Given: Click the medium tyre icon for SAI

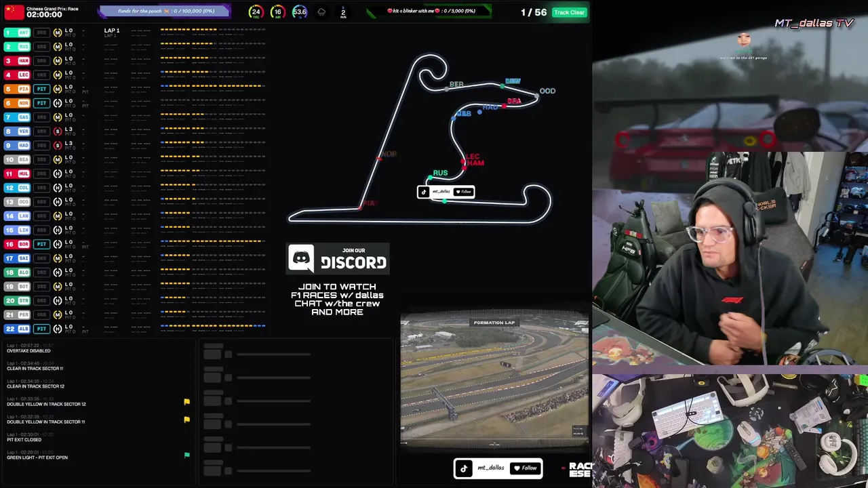Looking at the screenshot, I should (x=58, y=258).
